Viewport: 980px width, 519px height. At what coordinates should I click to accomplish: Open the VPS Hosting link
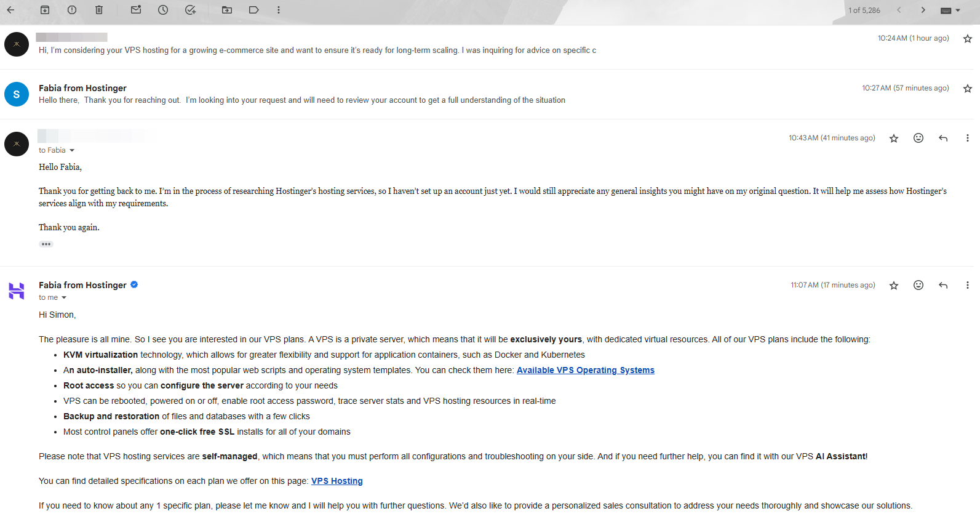pyautogui.click(x=337, y=481)
